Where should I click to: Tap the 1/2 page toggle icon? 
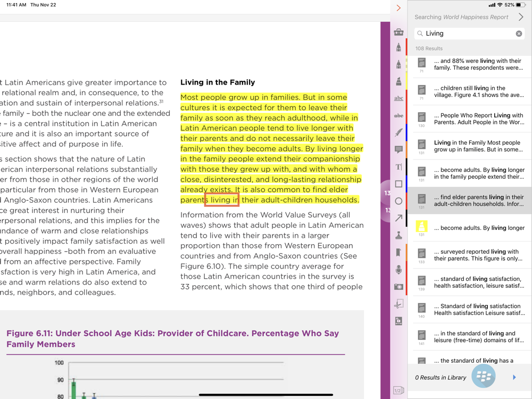tap(398, 390)
